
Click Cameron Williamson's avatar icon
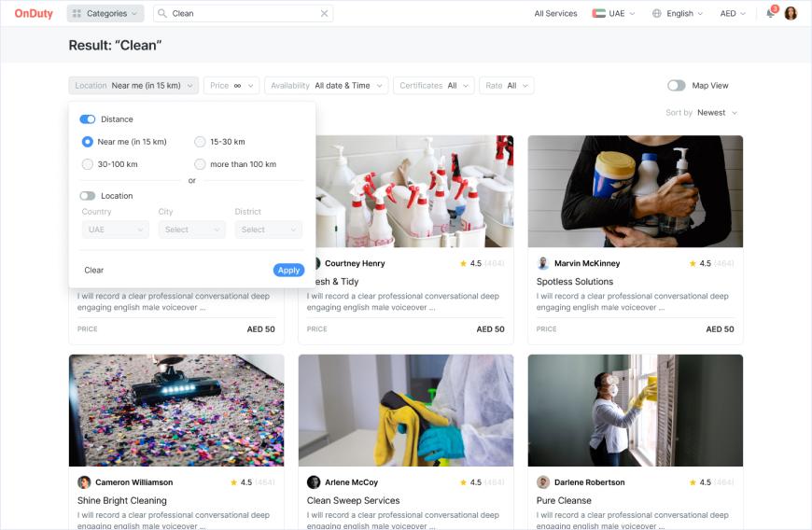click(x=84, y=482)
